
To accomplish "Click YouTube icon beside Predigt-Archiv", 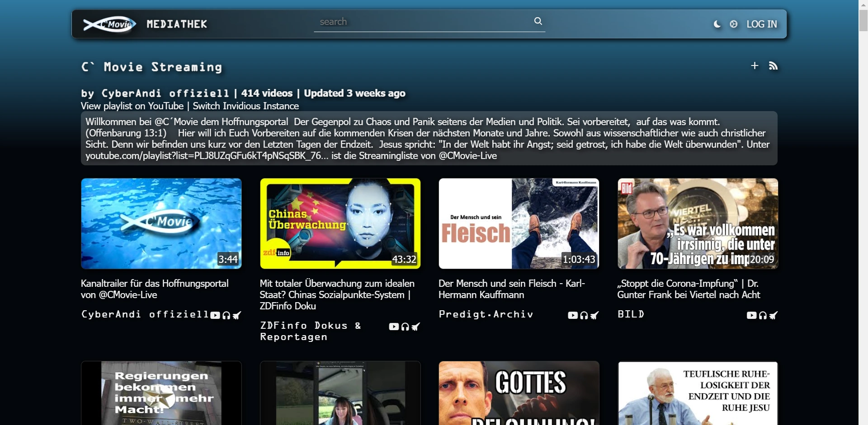I will point(573,315).
